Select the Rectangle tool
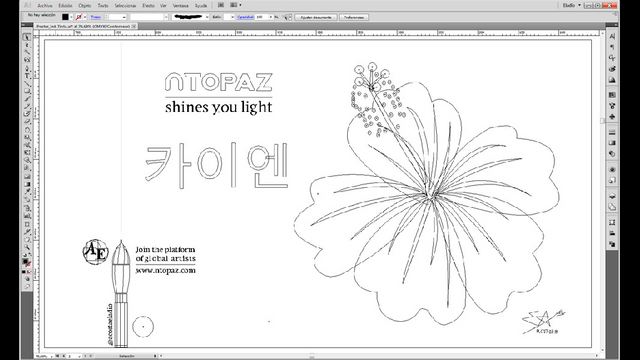The width and height of the screenshot is (640, 360). (x=27, y=91)
